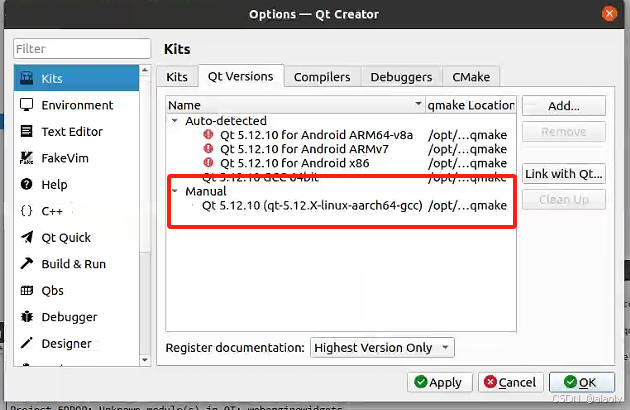Select the Kits category icon in sidebar

tap(27, 78)
